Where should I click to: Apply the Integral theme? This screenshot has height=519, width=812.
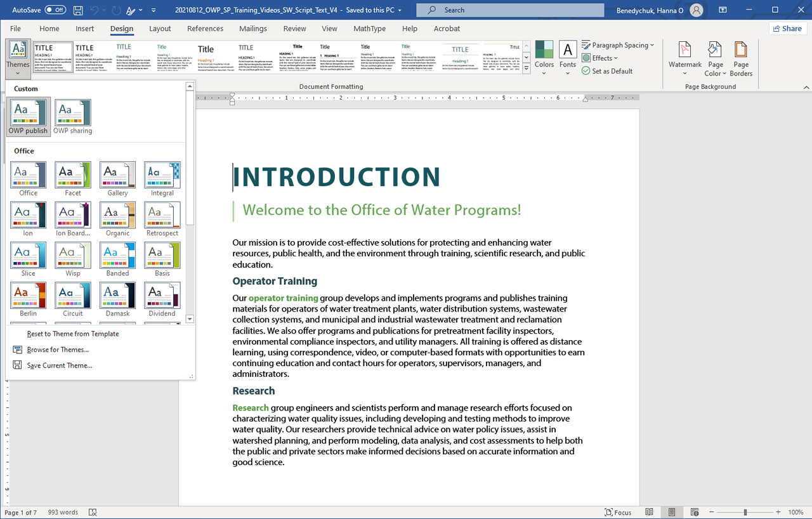162,179
